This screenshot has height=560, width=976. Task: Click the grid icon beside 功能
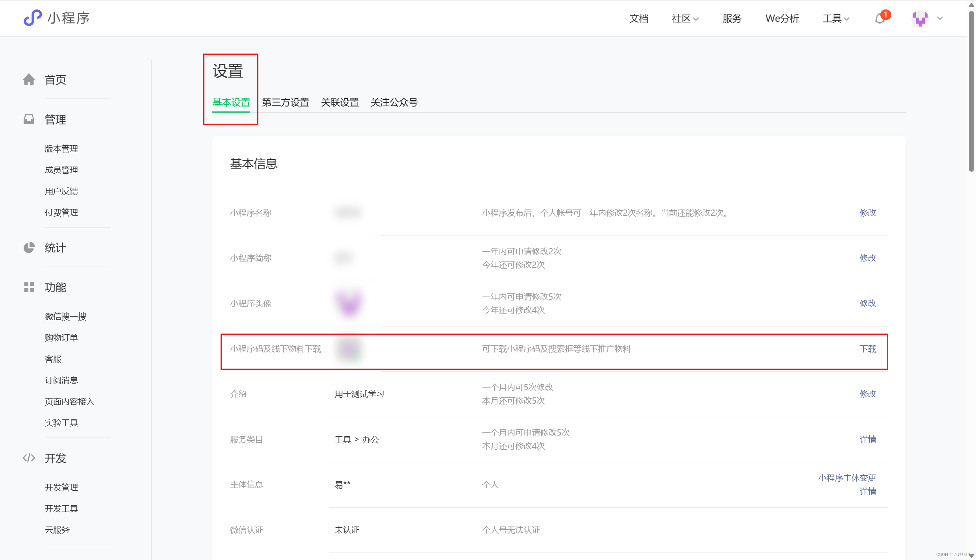29,287
